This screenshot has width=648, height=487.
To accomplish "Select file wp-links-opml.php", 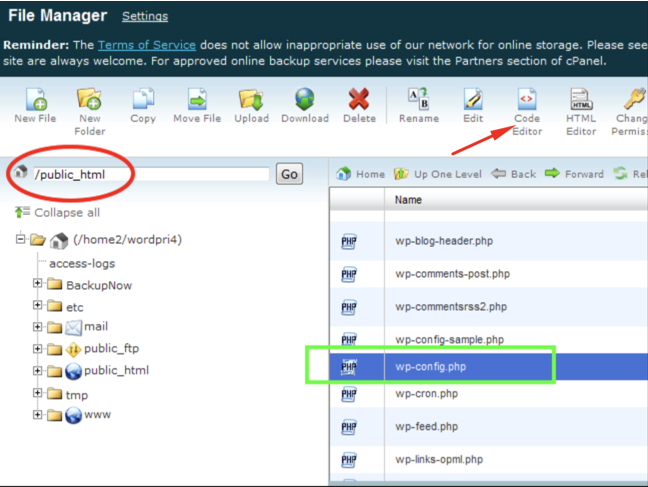I will coord(439,459).
